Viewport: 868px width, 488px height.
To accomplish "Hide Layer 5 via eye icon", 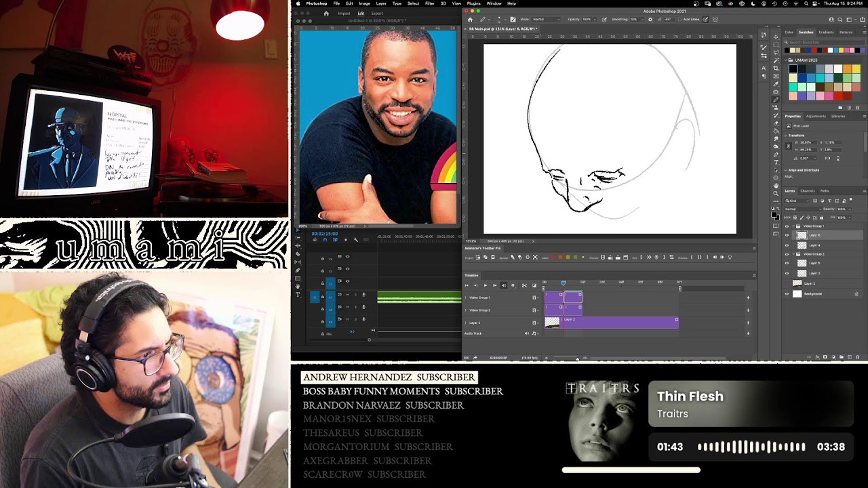I will click(787, 263).
